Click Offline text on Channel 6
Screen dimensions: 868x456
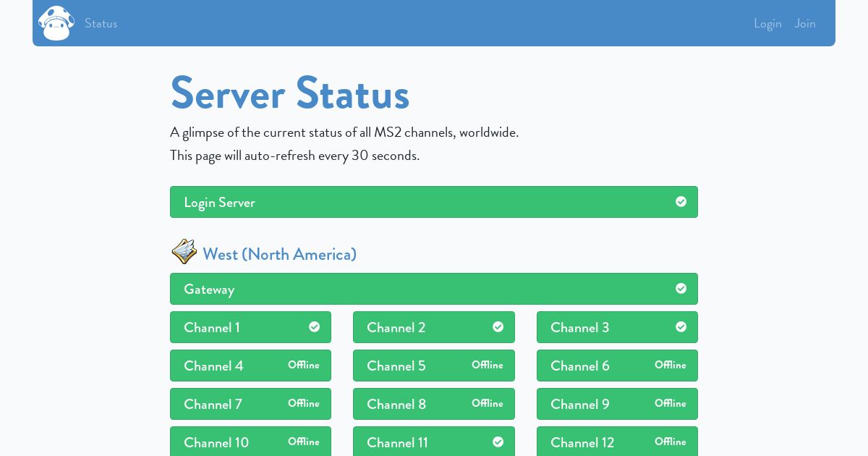(671, 365)
